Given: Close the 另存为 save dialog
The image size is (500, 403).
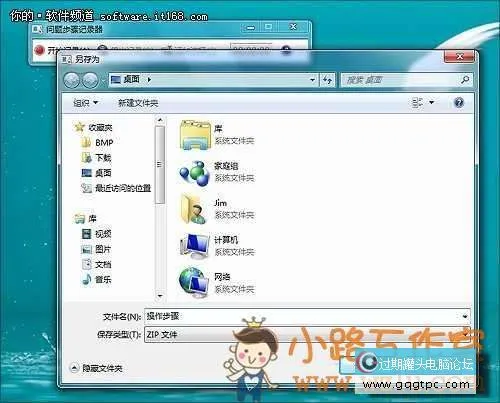Looking at the screenshot, I should point(459,57).
